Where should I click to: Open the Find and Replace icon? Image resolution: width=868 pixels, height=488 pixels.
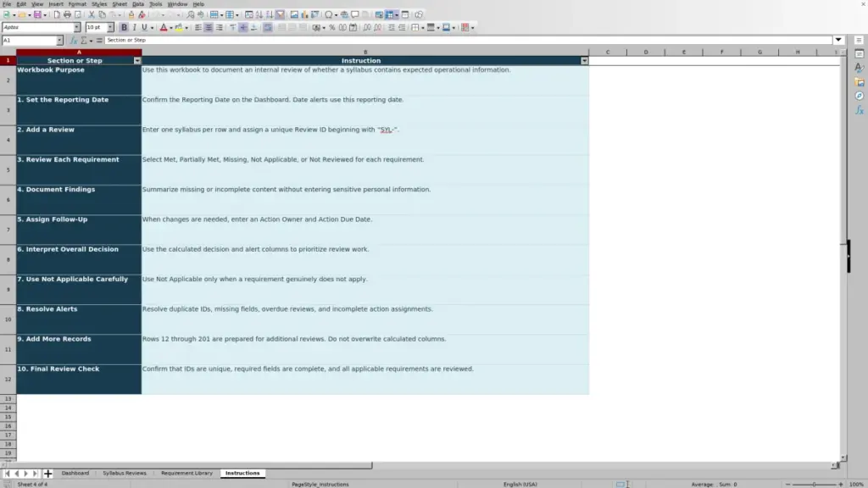coord(191,14)
